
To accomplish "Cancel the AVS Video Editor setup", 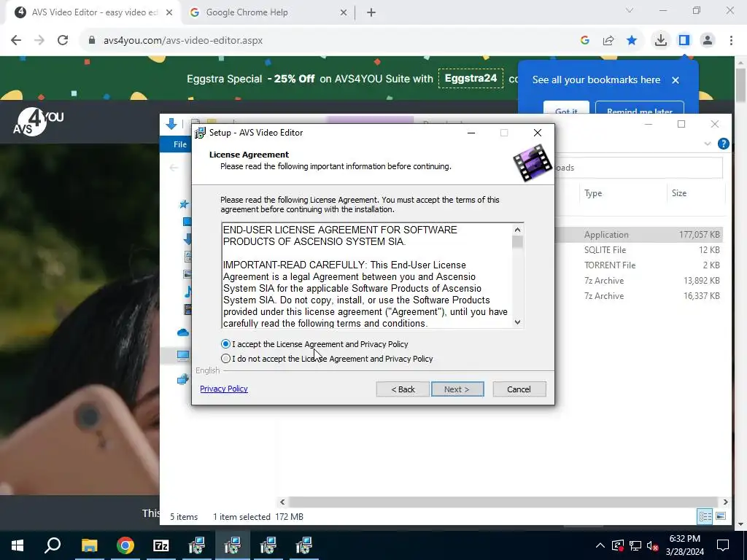I will 519,389.
